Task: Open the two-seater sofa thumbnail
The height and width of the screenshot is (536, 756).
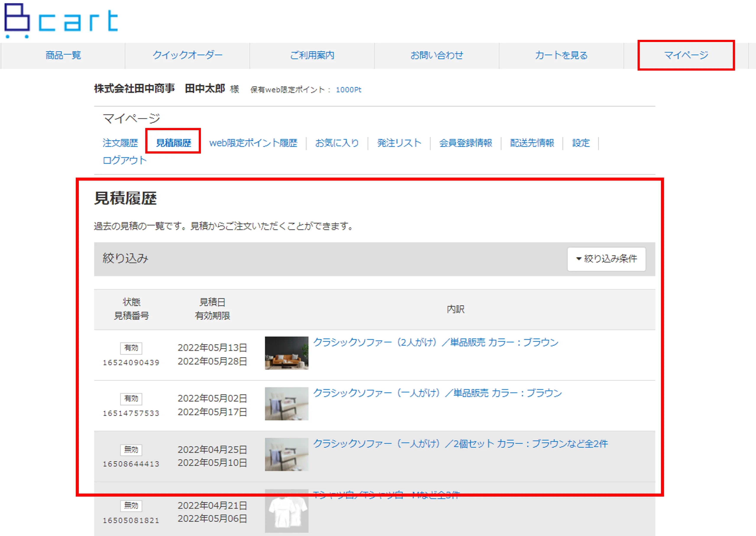Action: [x=287, y=353]
